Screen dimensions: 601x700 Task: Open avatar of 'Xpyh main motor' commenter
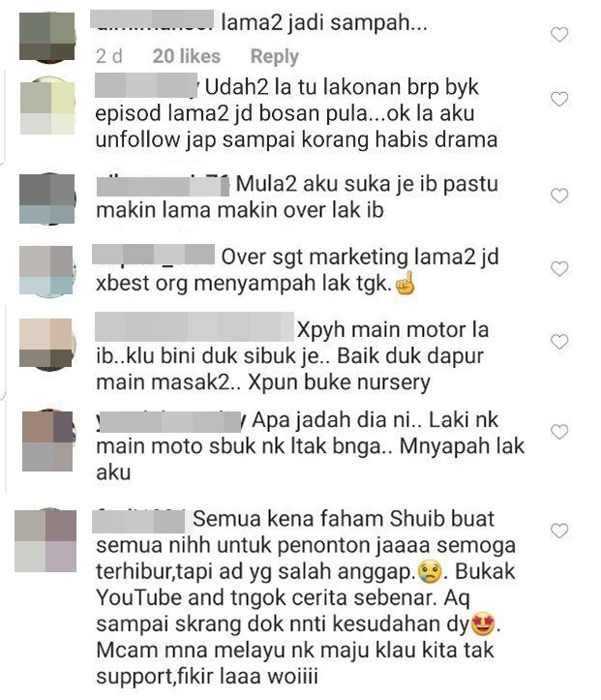(47, 344)
